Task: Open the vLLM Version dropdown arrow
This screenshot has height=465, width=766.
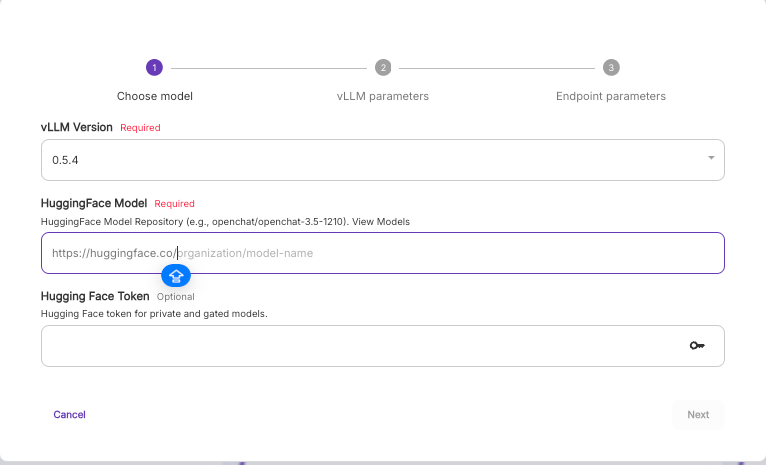Action: (x=711, y=158)
